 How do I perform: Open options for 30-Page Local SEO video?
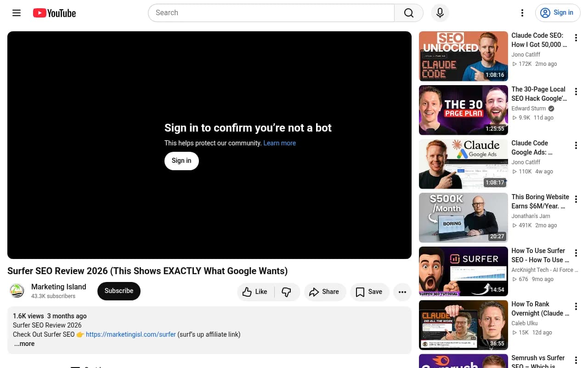576,92
